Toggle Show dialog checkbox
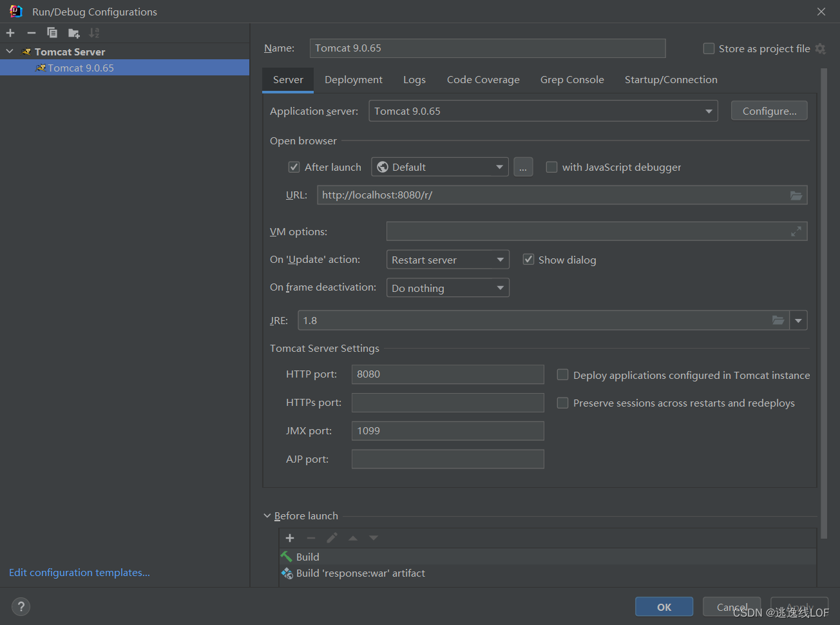840x625 pixels. point(528,260)
